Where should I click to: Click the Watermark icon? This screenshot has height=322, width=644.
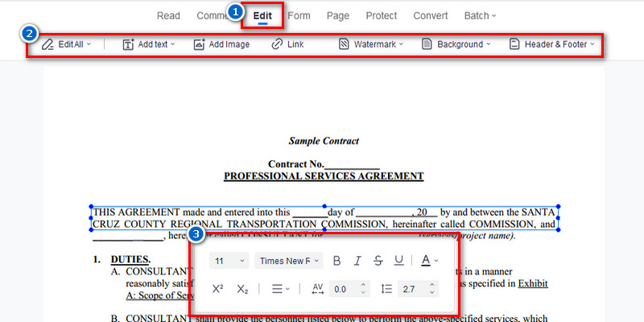point(344,44)
